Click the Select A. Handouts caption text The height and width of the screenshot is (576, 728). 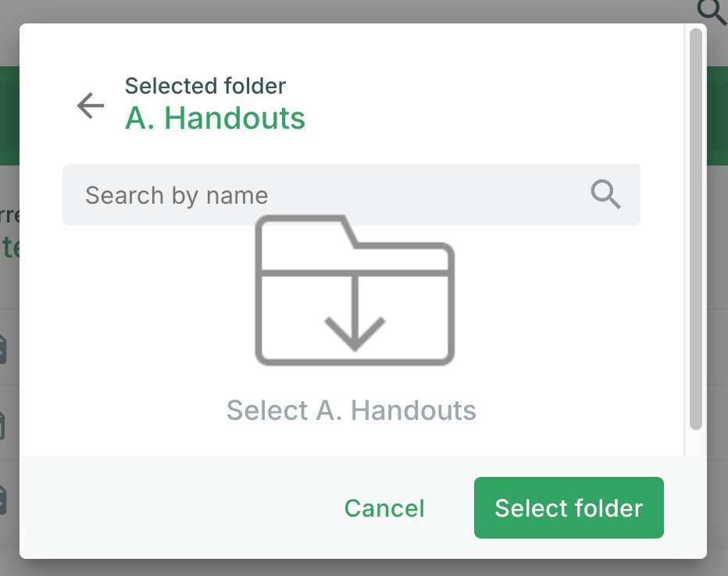tap(352, 410)
